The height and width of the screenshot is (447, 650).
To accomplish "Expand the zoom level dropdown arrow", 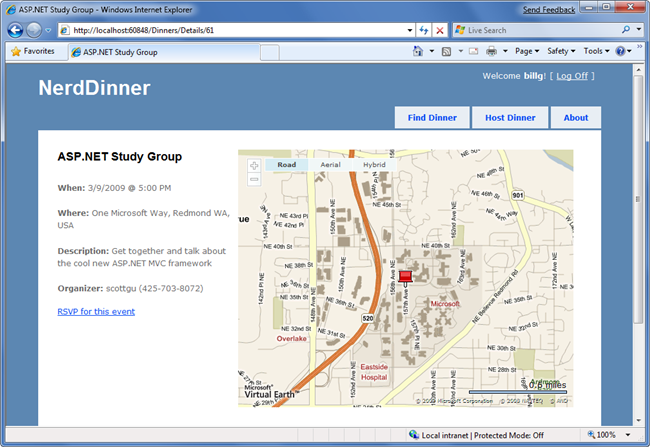I will pyautogui.click(x=628, y=435).
